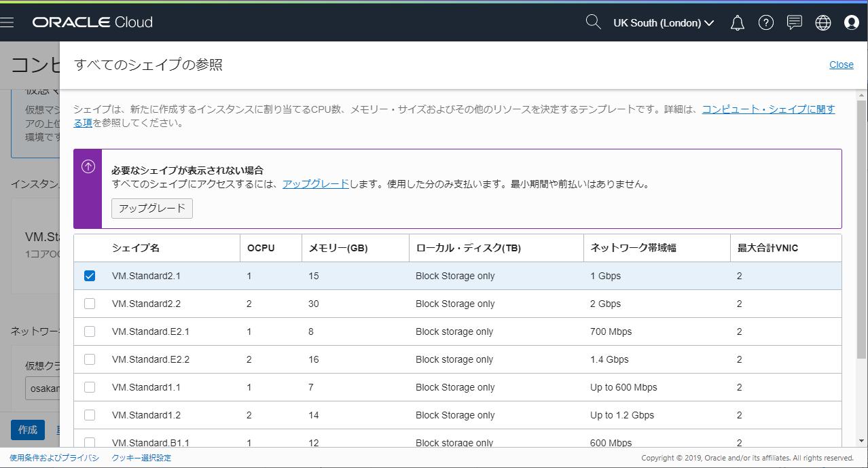Click the 必要なシェイプが表示されない場合 heading
Image resolution: width=868 pixels, height=468 pixels.
(x=187, y=170)
